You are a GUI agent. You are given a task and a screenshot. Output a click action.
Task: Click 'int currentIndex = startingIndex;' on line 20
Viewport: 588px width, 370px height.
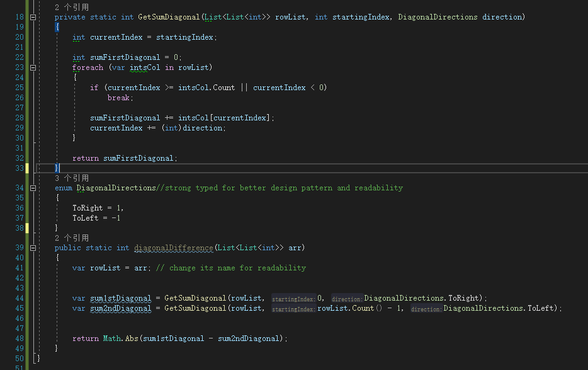pyautogui.click(x=145, y=37)
